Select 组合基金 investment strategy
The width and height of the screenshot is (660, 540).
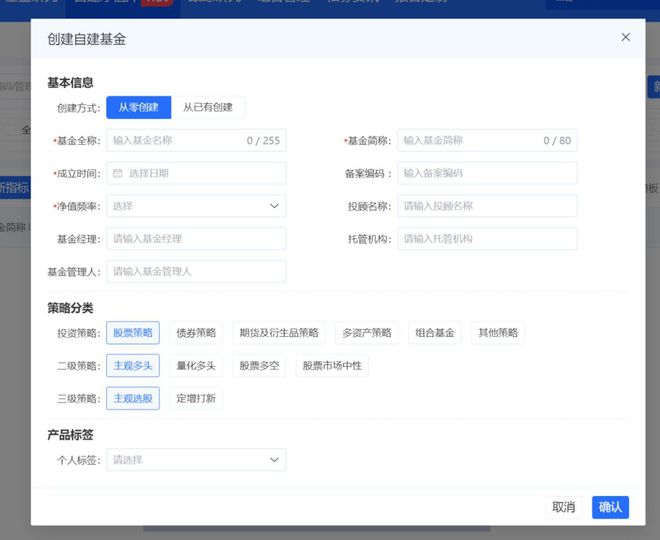coord(435,333)
